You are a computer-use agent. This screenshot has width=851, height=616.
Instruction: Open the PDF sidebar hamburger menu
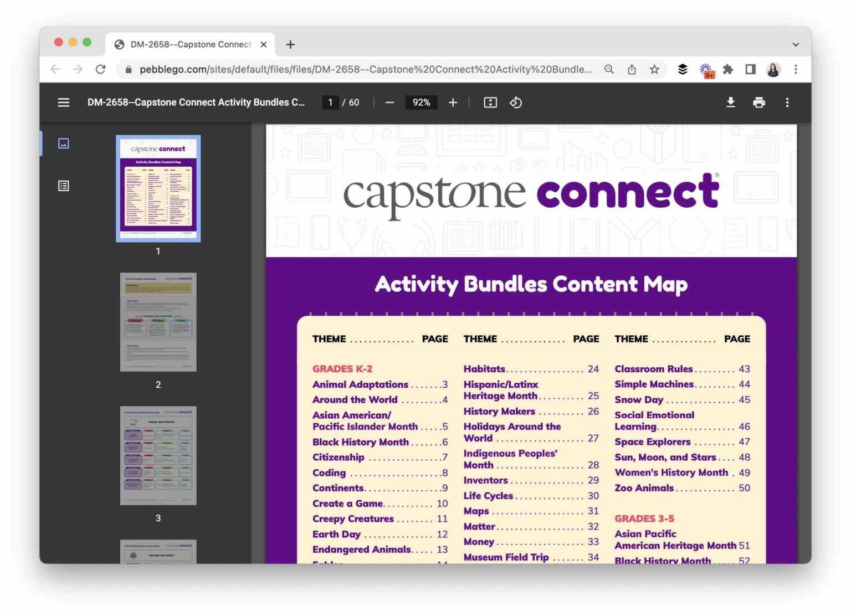(x=63, y=102)
